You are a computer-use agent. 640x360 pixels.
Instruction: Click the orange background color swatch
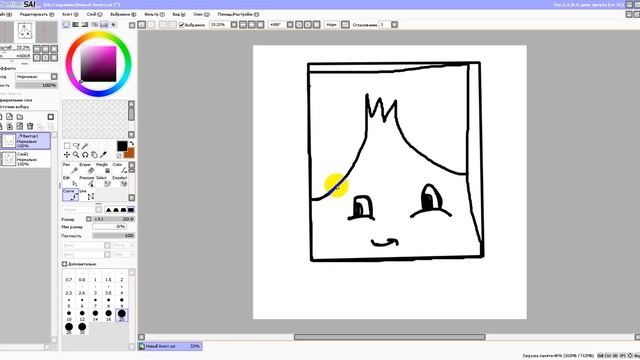point(129,153)
